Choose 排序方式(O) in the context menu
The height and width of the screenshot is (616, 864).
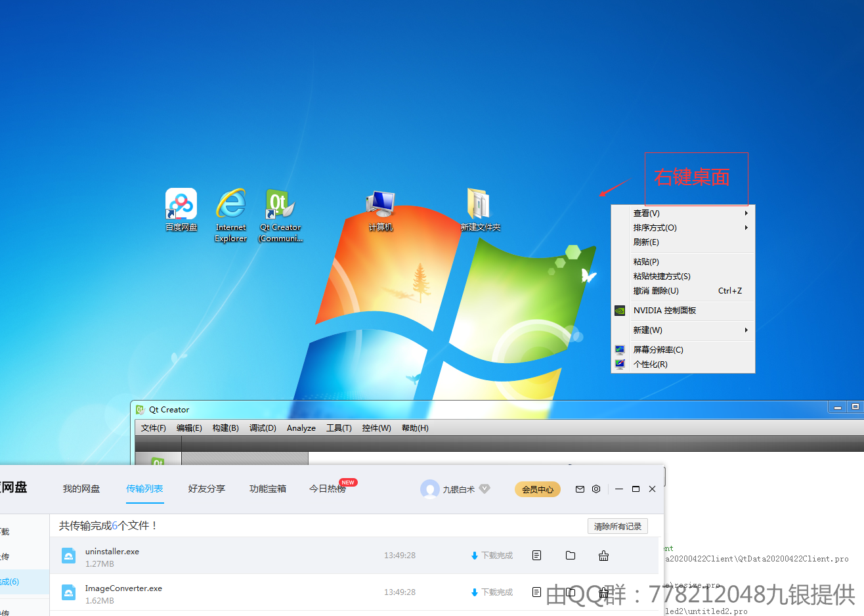click(x=683, y=228)
